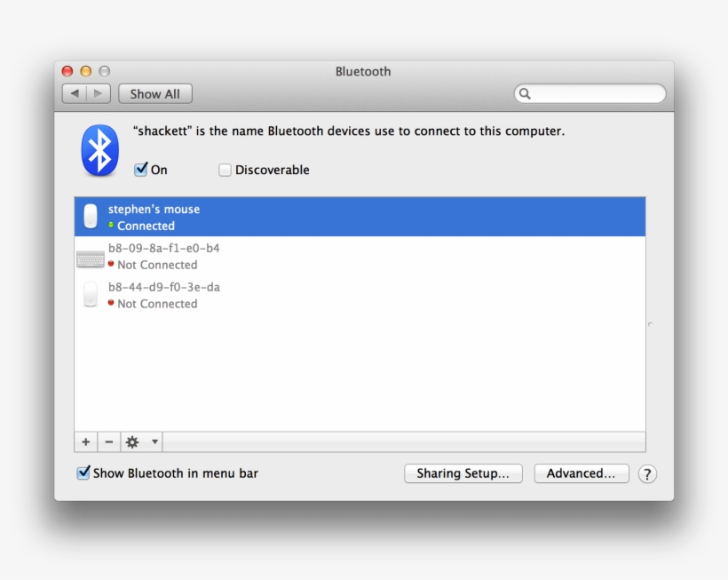728x580 pixels.
Task: Click the Show All button
Action: [154, 93]
